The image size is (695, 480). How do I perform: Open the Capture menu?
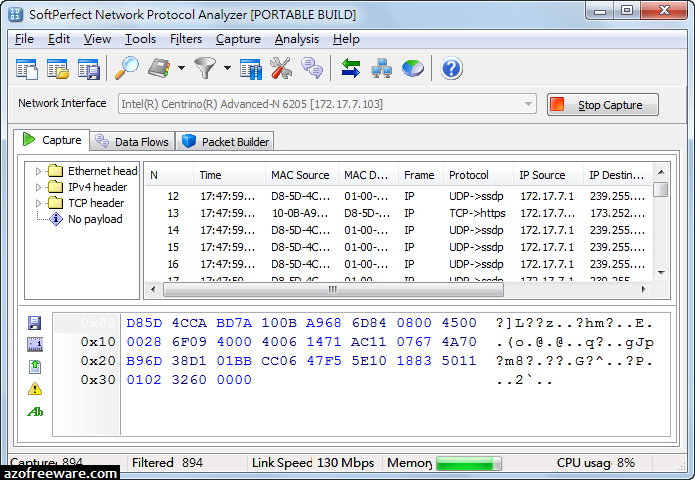click(238, 39)
